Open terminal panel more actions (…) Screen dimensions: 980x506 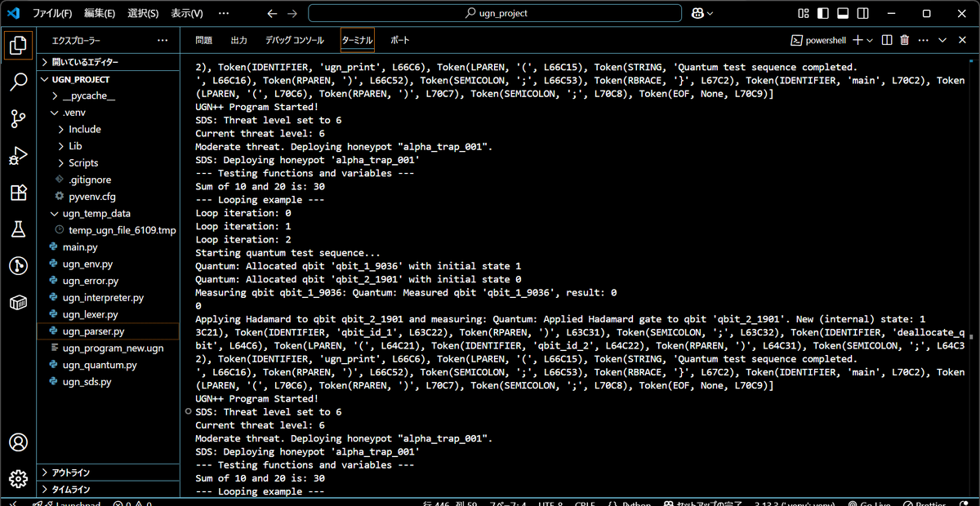coord(923,40)
